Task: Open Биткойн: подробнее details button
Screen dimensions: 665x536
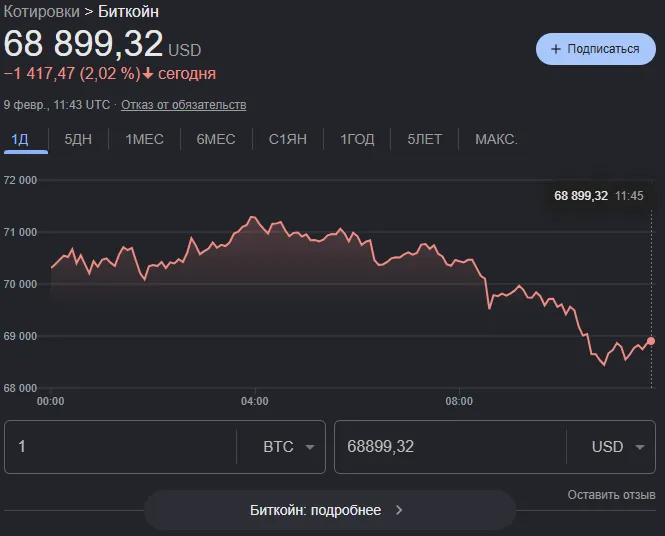Action: click(330, 510)
